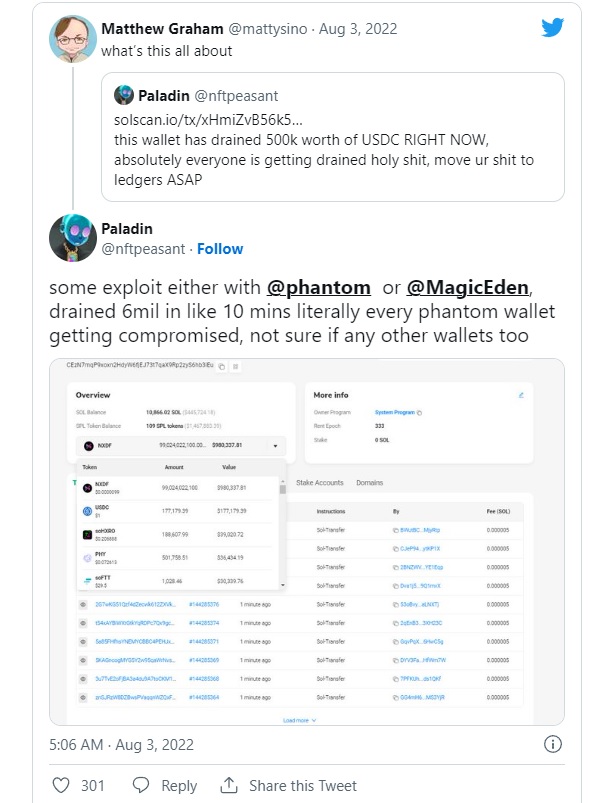Open the Domains tab
Image resolution: width=609 pixels, height=803 pixels.
pyautogui.click(x=369, y=483)
